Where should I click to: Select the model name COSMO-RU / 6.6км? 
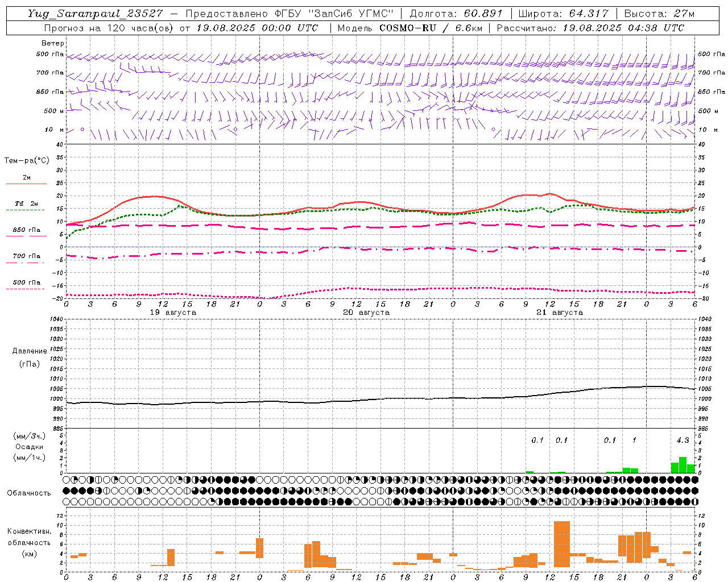(431, 28)
